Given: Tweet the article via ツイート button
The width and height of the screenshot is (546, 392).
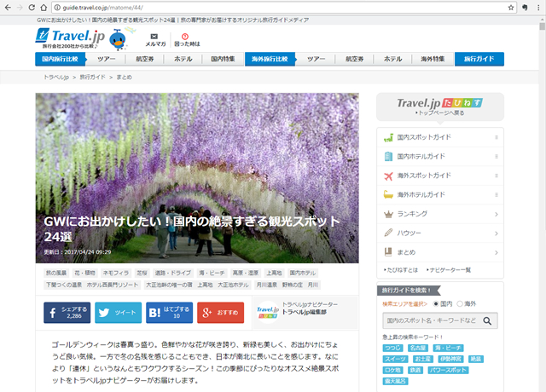Looking at the screenshot, I should pos(117,313).
